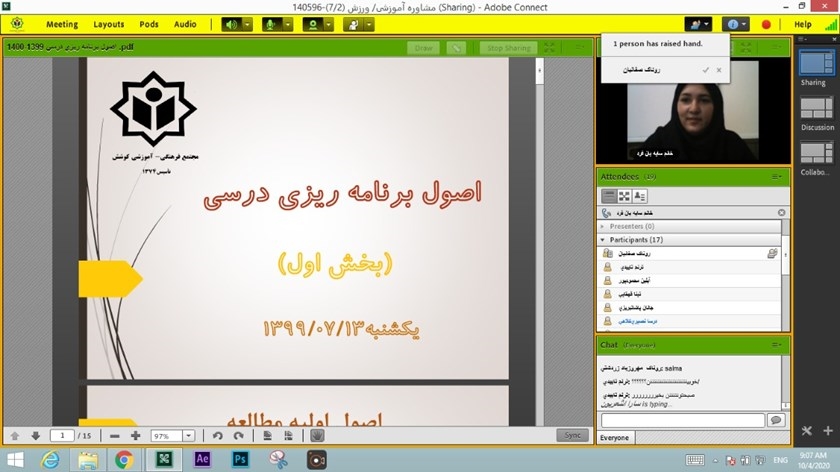Click the Stop Sharing button
This screenshot has height=472, width=840.
click(x=508, y=48)
